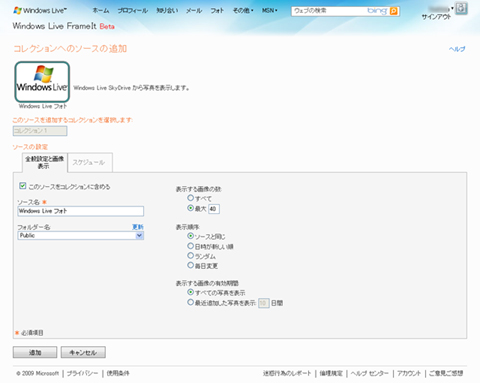
Task: Click the サインアウト link
Action: point(436,17)
